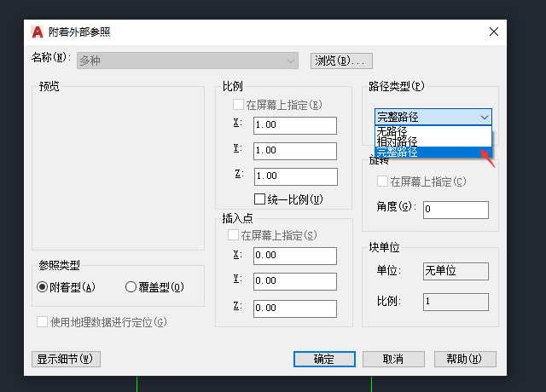The image size is (546, 392).
Task: Click the scale X input field
Action: (294, 124)
